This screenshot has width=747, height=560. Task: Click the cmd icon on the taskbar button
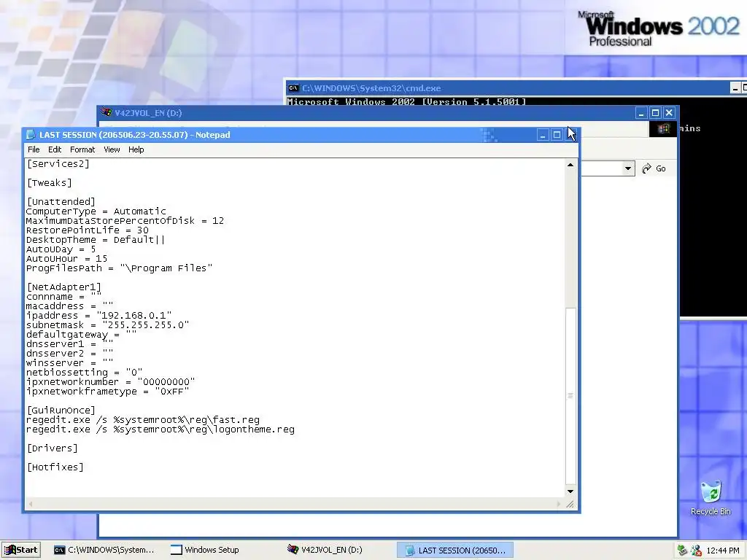click(59, 550)
